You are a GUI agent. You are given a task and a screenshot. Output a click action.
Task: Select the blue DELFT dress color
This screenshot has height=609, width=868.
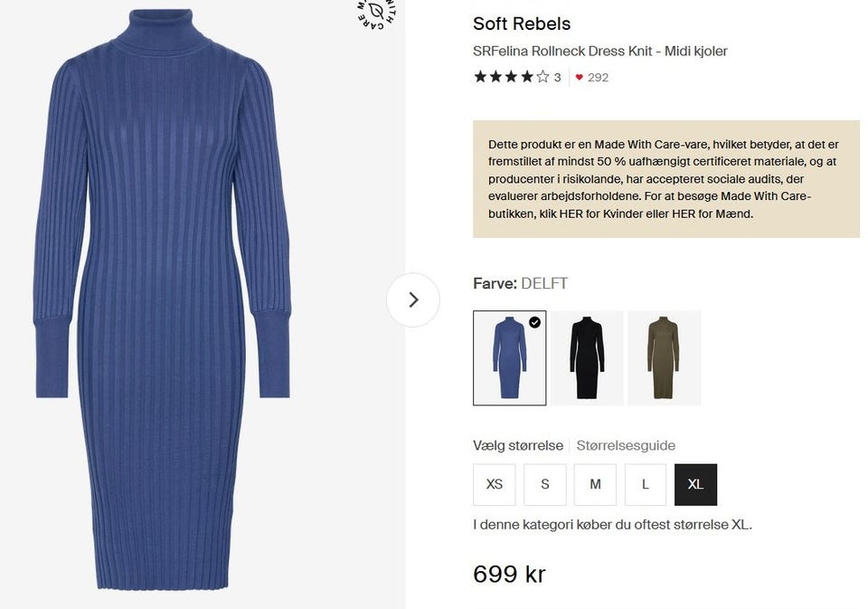coord(509,357)
